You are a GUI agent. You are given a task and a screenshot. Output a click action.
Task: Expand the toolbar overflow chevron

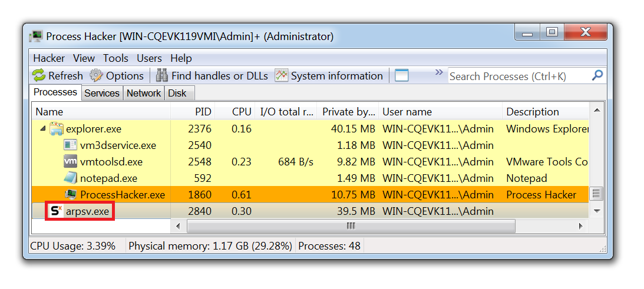pos(438,72)
